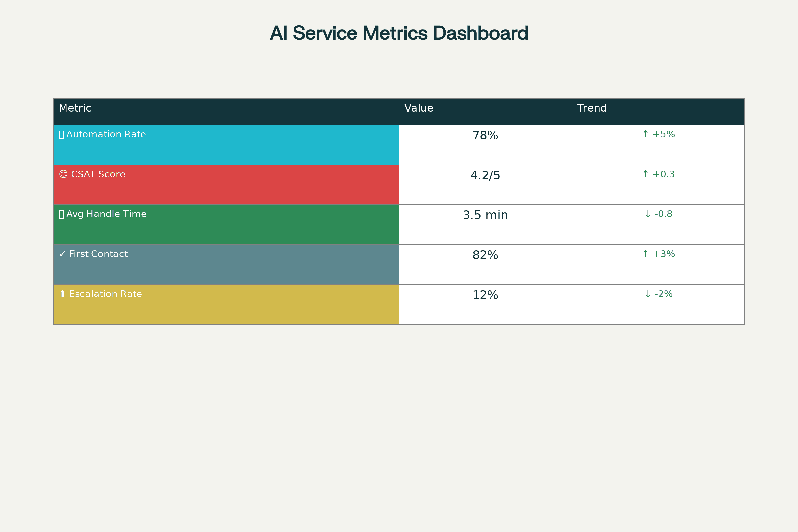
Task: Select the CSAT Score label
Action: click(98, 174)
